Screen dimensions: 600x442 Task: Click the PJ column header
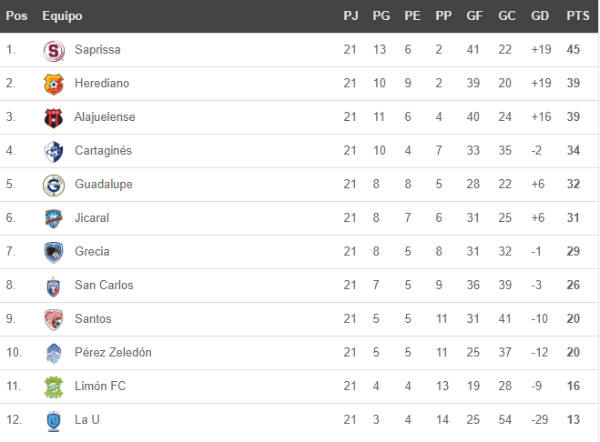point(350,16)
